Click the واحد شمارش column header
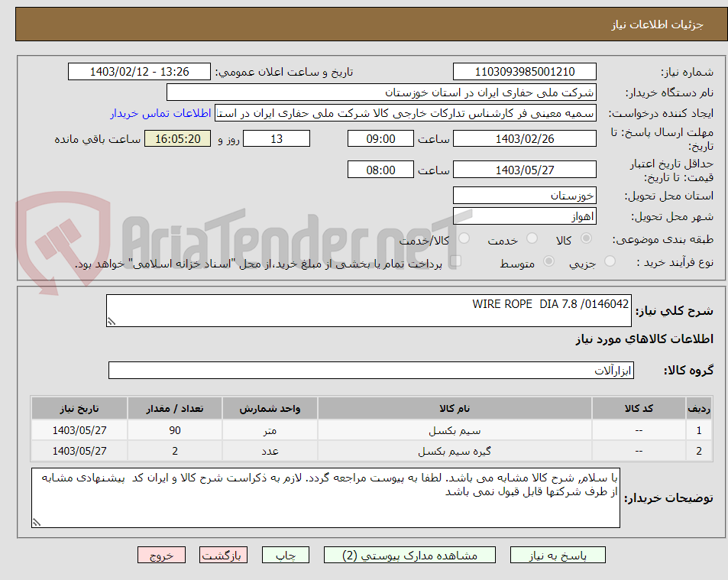This screenshot has width=728, height=580. click(x=270, y=409)
